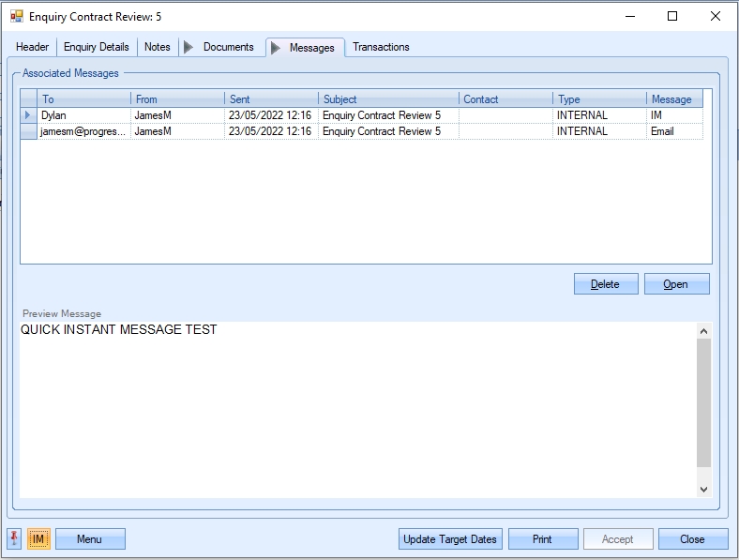This screenshot has height=560, width=739.
Task: Click sent date in the Email row
Action: coord(271,131)
